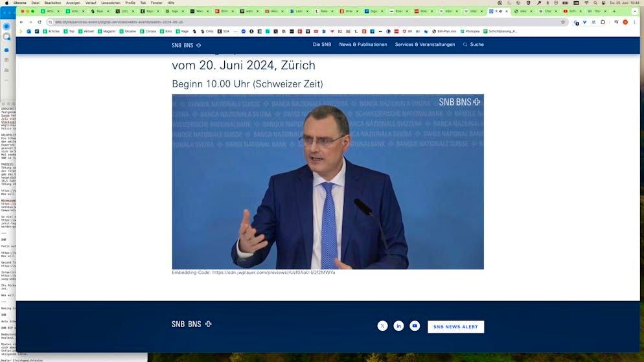Click the mail icon in left sidebar app
644x362 pixels.
point(6,50)
